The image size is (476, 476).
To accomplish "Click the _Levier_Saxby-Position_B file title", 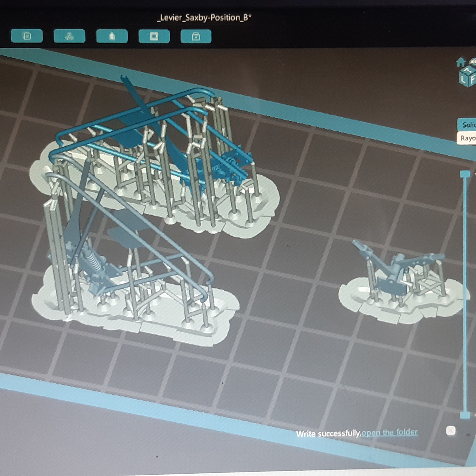I will tap(204, 18).
